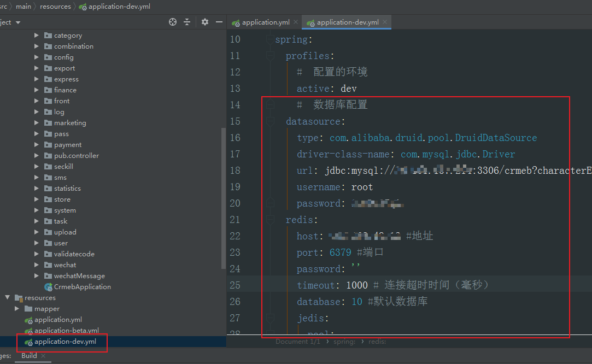Select the payment folder icon
This screenshot has width=592, height=364.
(48, 145)
